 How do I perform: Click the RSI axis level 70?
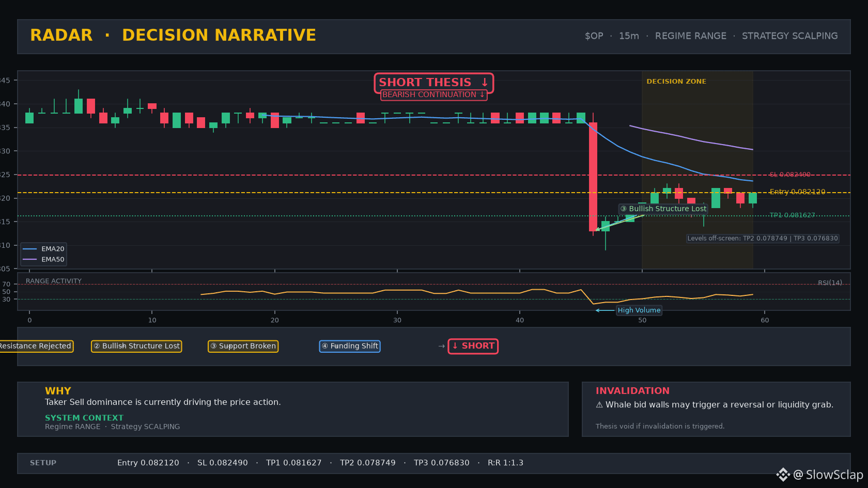6,284
